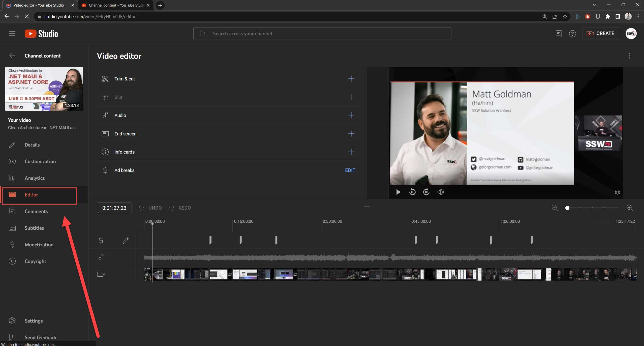Image resolution: width=644 pixels, height=346 pixels.
Task: Open the hamburger navigation menu
Action: (12, 34)
